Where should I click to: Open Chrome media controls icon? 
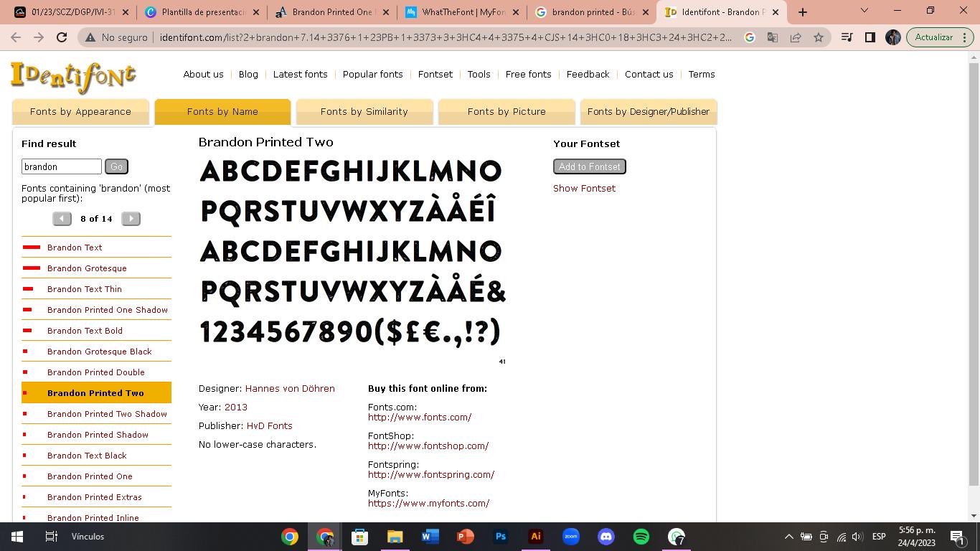coord(847,37)
